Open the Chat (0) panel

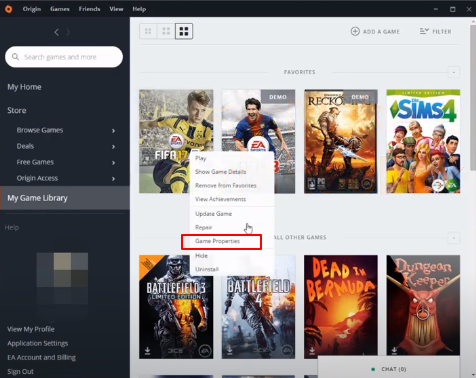389,369
